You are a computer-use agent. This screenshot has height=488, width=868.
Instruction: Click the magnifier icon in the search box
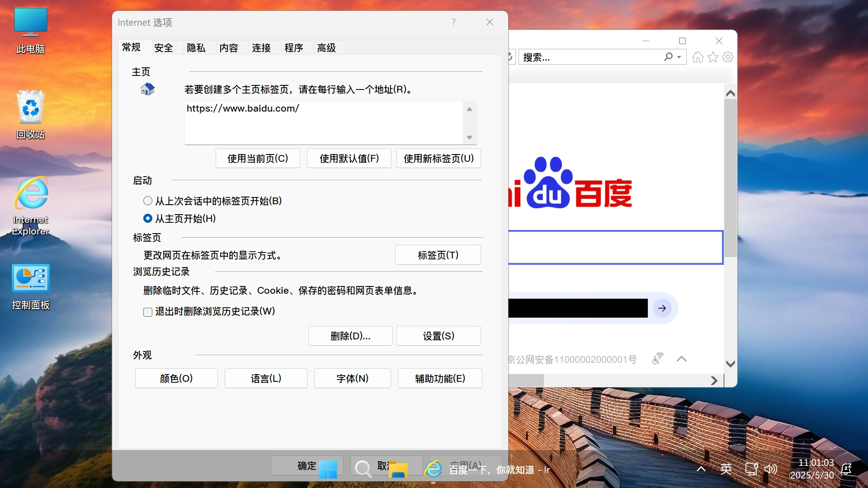(x=669, y=57)
